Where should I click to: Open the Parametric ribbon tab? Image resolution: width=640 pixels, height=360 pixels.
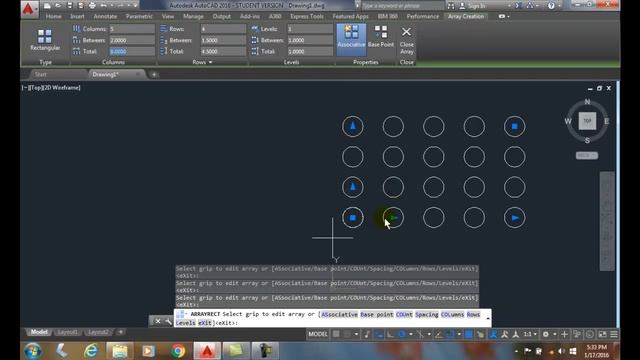pyautogui.click(x=139, y=16)
